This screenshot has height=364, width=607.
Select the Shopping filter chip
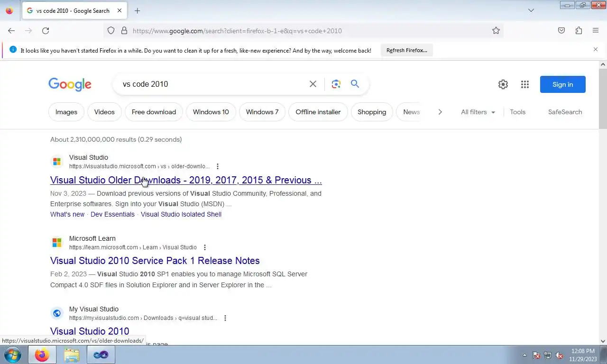[372, 112]
